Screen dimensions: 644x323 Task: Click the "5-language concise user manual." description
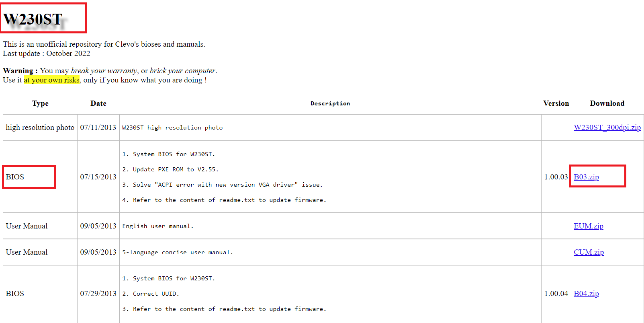coord(178,252)
